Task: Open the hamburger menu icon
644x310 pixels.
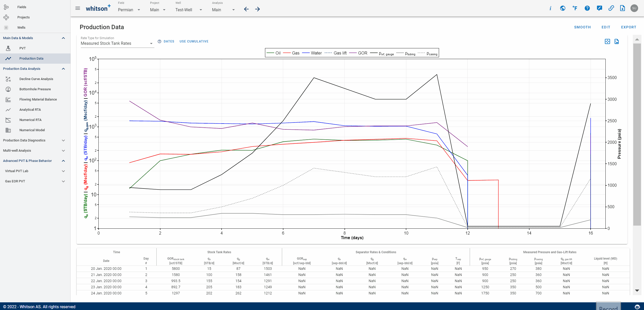Action: click(78, 8)
